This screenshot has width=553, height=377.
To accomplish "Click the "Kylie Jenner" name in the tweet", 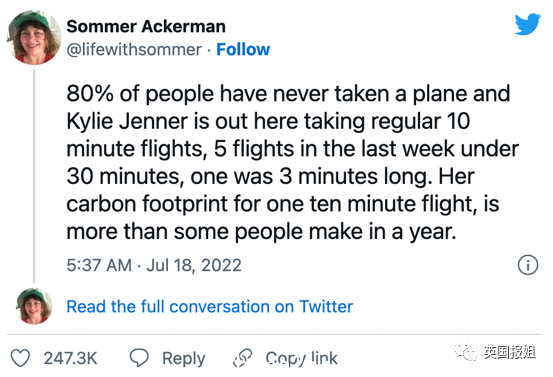I will [127, 121].
